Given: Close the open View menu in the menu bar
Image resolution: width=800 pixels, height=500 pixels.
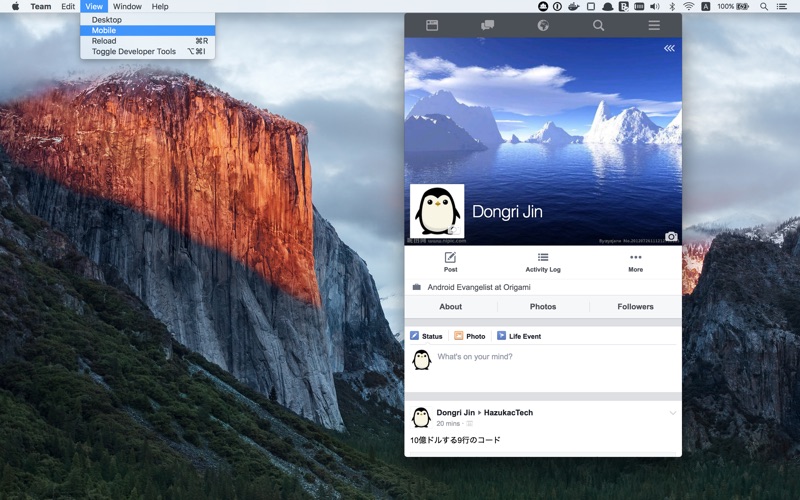Looking at the screenshot, I should point(94,6).
